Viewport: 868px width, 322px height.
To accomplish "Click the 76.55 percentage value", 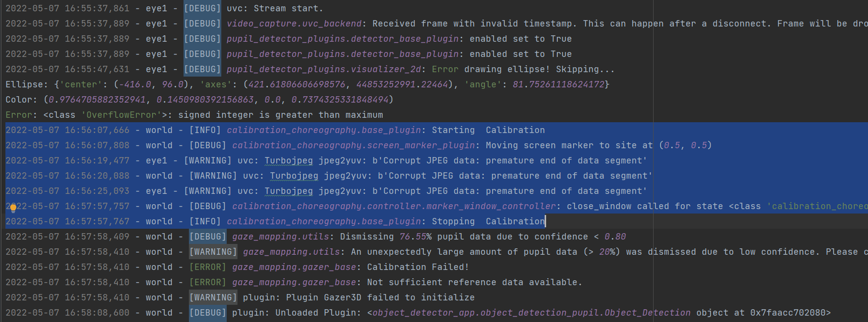I will click(x=413, y=237).
